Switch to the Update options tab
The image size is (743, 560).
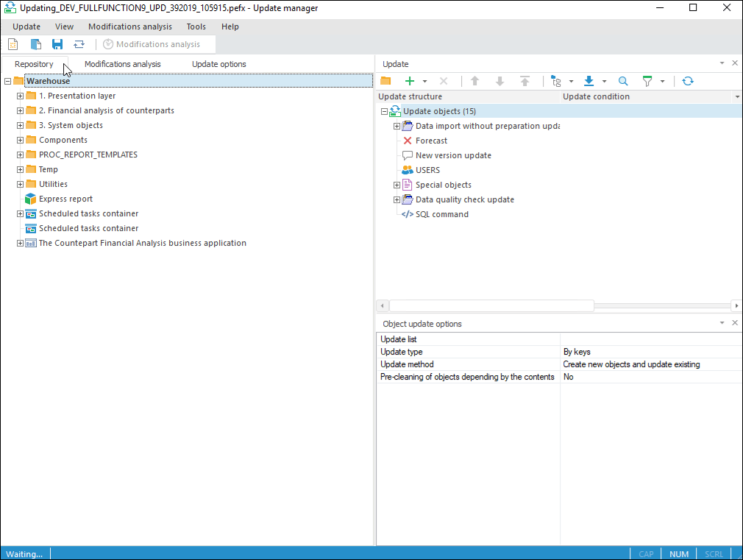click(x=218, y=64)
